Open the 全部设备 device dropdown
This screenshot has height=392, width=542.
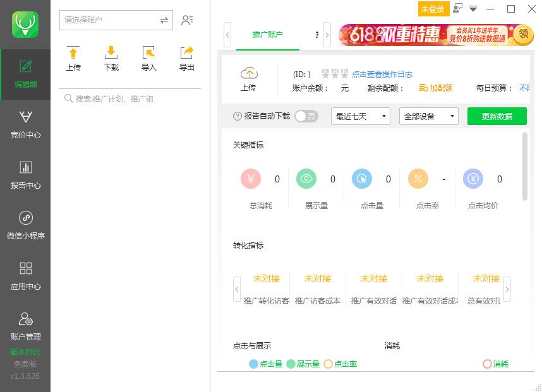(428, 116)
